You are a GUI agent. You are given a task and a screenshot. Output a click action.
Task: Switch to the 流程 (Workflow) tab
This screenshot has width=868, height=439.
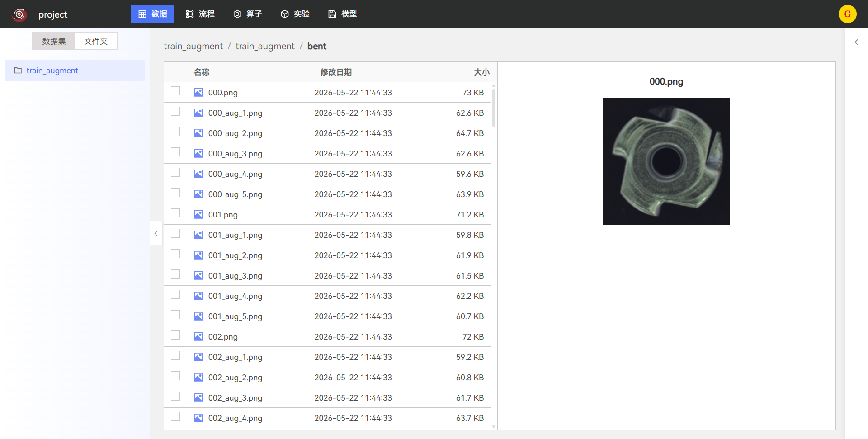pyautogui.click(x=200, y=14)
